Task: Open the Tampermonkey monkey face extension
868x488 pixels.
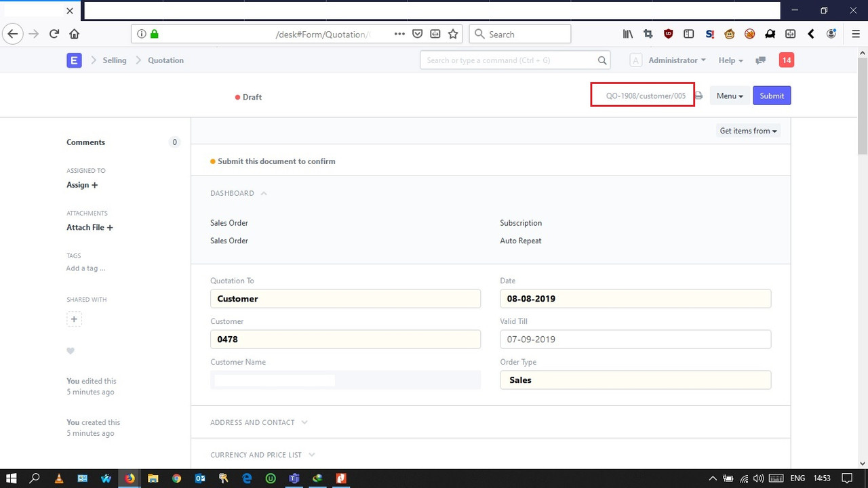Action: pyautogui.click(x=730, y=34)
